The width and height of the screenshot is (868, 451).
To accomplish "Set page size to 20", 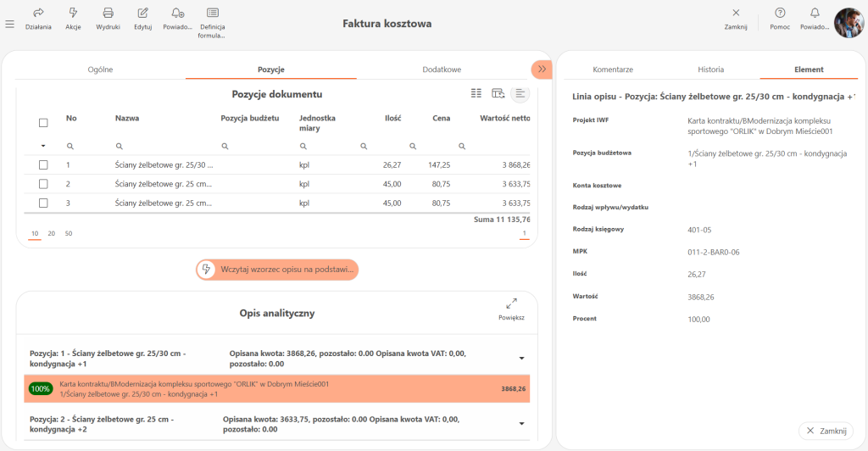I will [x=52, y=233].
